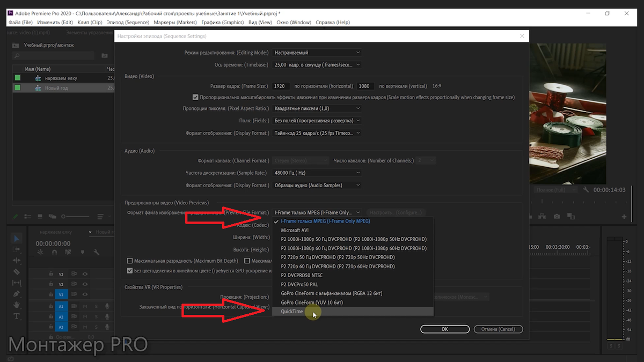
Task: Hide video track V3 with eye icon
Action: 85,274
